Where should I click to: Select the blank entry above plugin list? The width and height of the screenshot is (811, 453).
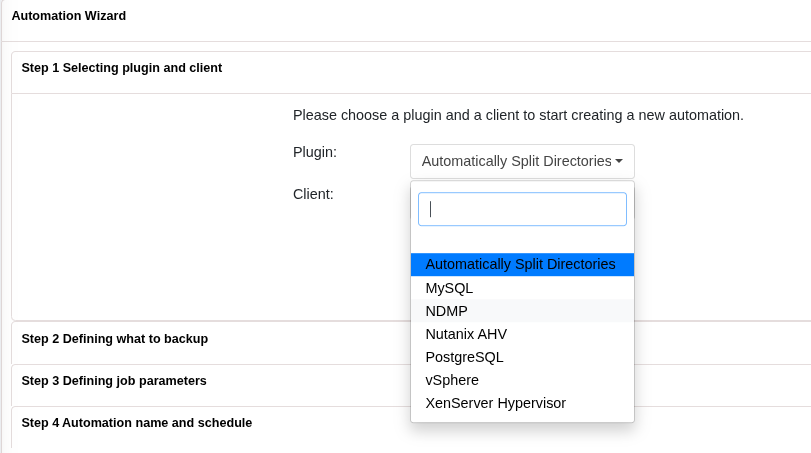point(521,243)
